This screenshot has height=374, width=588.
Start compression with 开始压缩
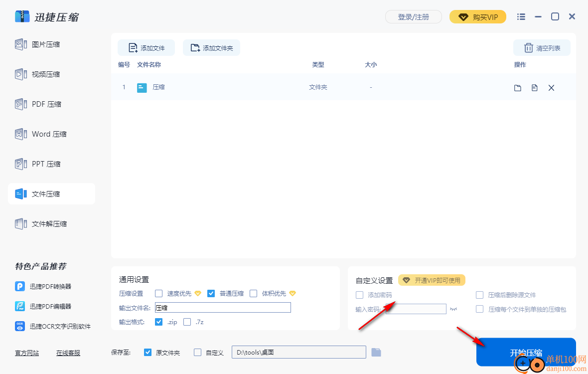click(x=526, y=352)
